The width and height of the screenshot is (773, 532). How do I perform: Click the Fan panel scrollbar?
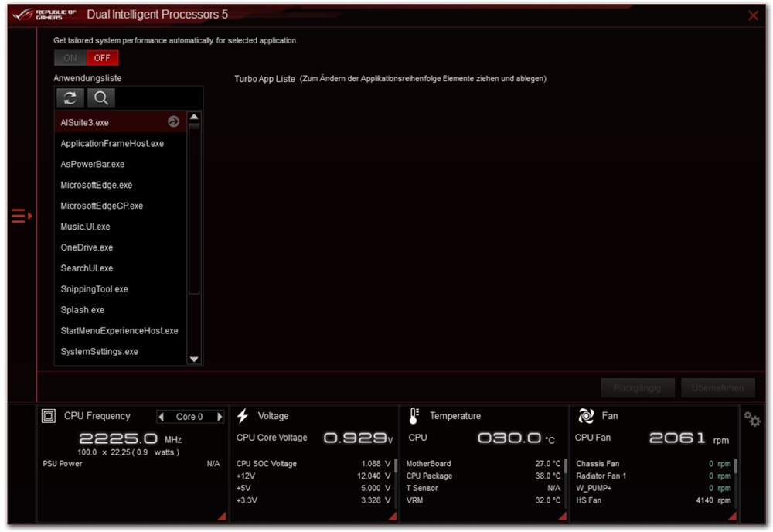pyautogui.click(x=736, y=466)
